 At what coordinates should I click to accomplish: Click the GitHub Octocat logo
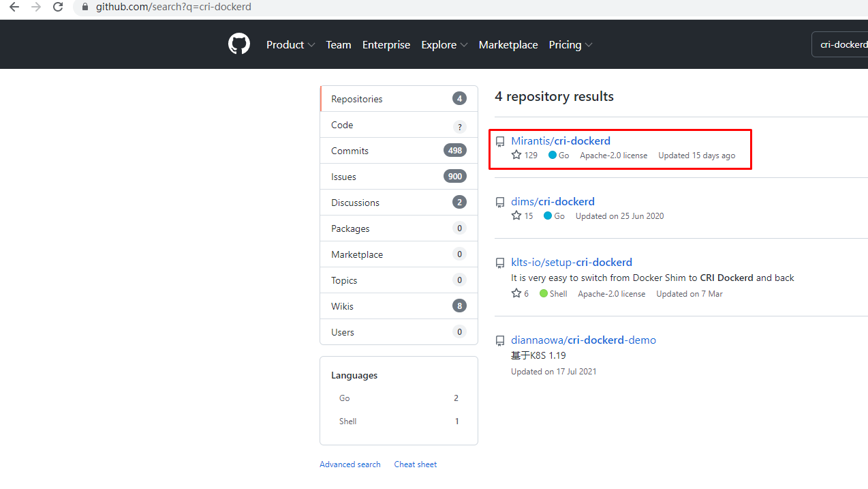[x=239, y=44]
